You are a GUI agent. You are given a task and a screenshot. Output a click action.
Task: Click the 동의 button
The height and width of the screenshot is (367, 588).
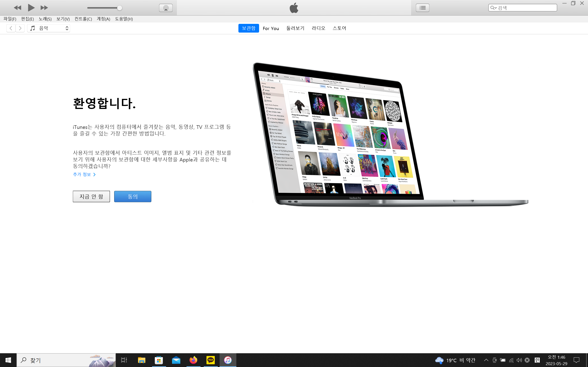tap(133, 196)
